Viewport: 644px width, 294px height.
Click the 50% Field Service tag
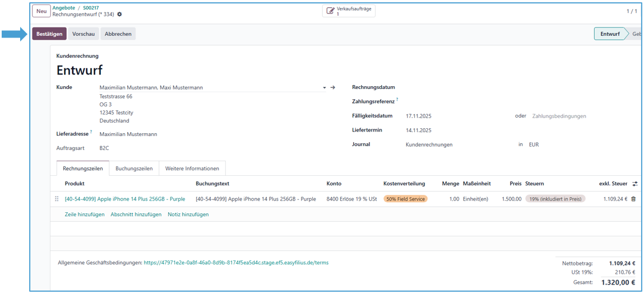point(405,199)
